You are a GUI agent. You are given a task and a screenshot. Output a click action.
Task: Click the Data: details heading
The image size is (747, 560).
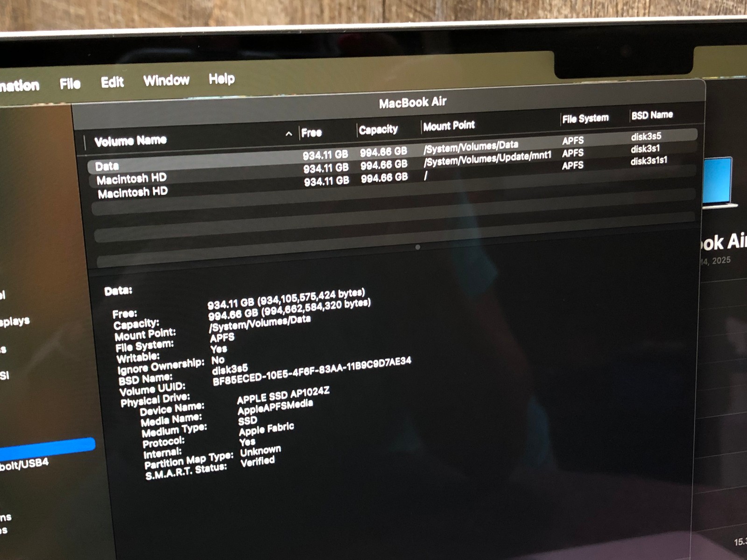point(118,291)
